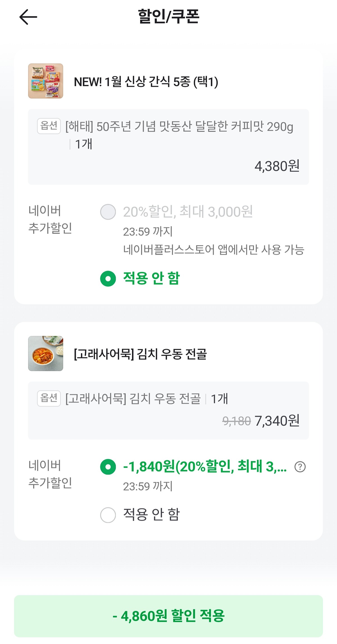Tap 네이버 추가할인 label in the 김치 우동 card
Image resolution: width=337 pixels, height=644 pixels.
coord(50,474)
